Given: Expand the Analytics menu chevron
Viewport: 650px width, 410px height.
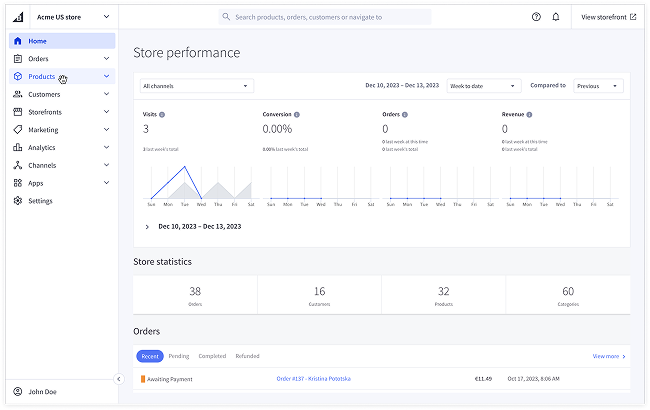Looking at the screenshot, I should 107,147.
